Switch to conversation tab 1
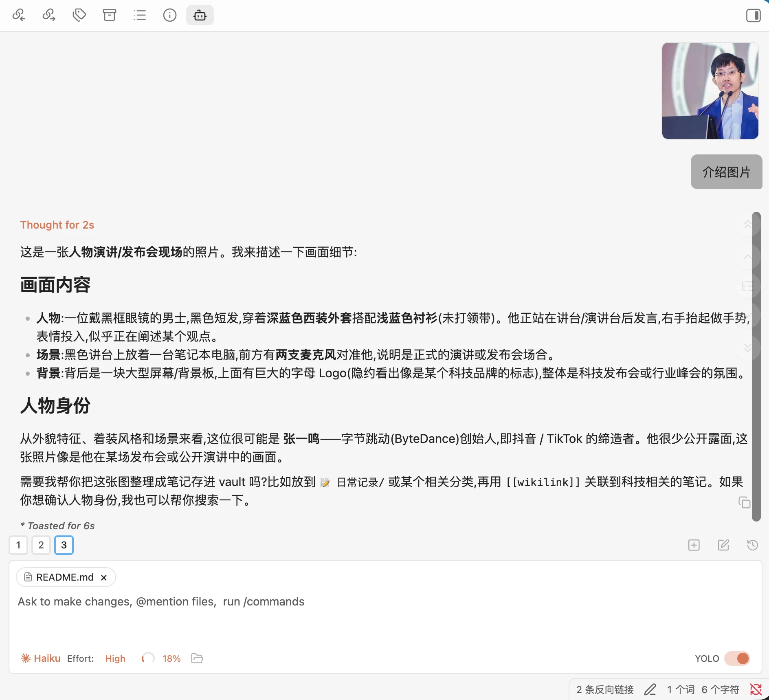Image resolution: width=769 pixels, height=700 pixels. (x=18, y=545)
